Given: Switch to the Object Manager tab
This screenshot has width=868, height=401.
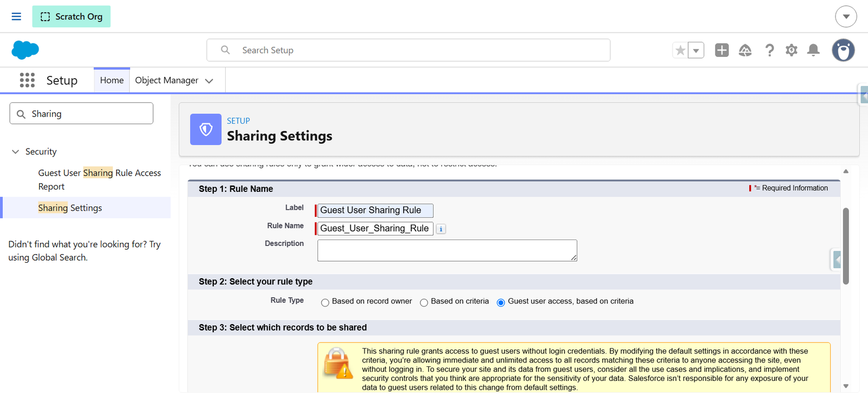Looking at the screenshot, I should click(167, 80).
